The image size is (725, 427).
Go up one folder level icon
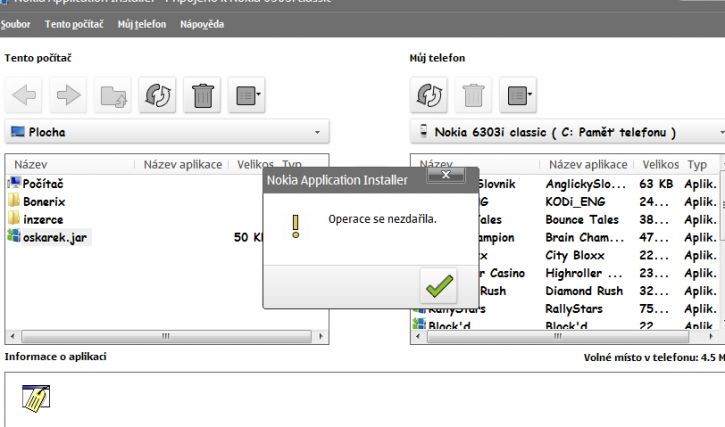(x=113, y=95)
